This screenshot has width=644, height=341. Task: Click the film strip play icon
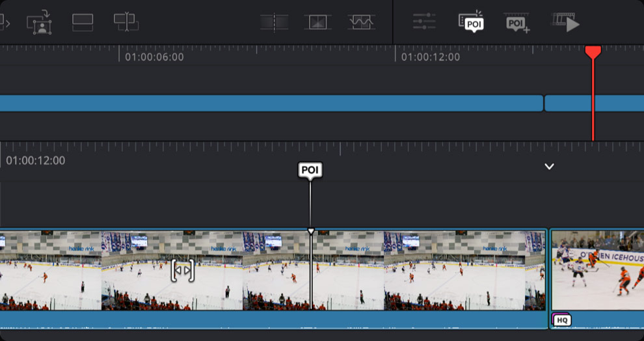coord(565,22)
